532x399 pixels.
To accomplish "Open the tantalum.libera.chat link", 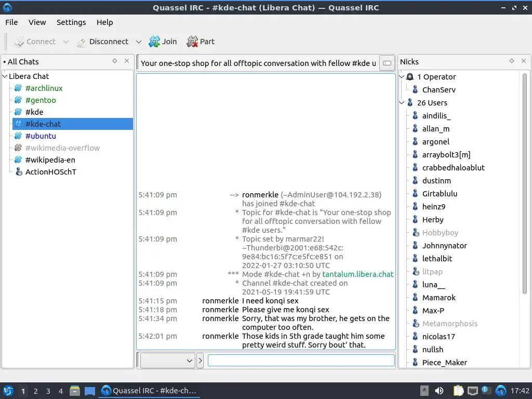I will [357, 274].
